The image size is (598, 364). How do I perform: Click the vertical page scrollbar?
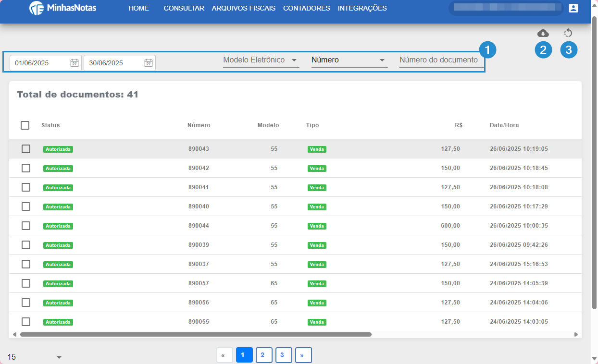tap(594, 163)
